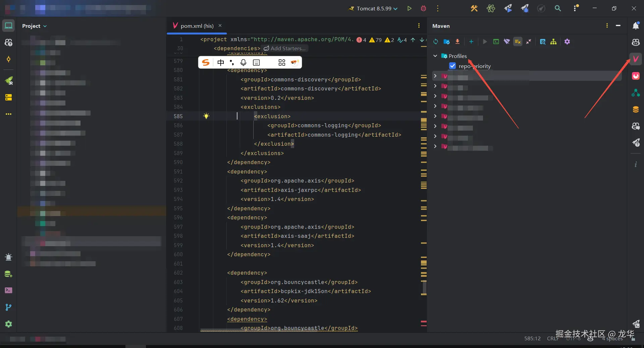Open Maven dependency analyzer icon
Screen dimensions: 644x348
click(543, 42)
